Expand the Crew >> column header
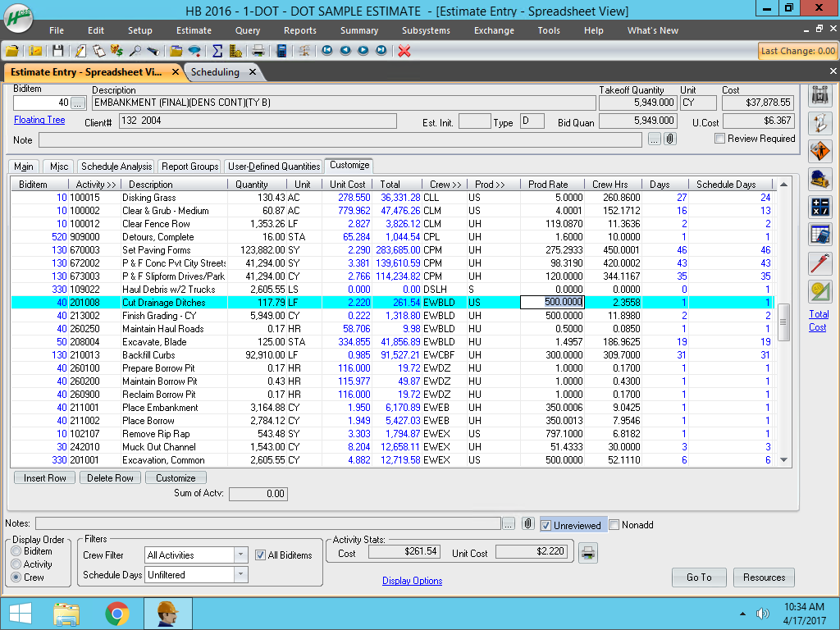840x630 pixels. tap(445, 185)
